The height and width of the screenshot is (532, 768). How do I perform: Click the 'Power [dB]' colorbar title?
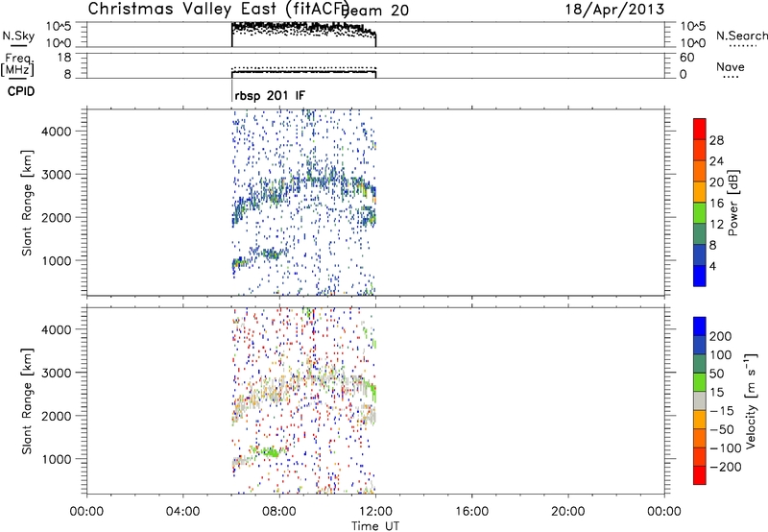(x=733, y=203)
